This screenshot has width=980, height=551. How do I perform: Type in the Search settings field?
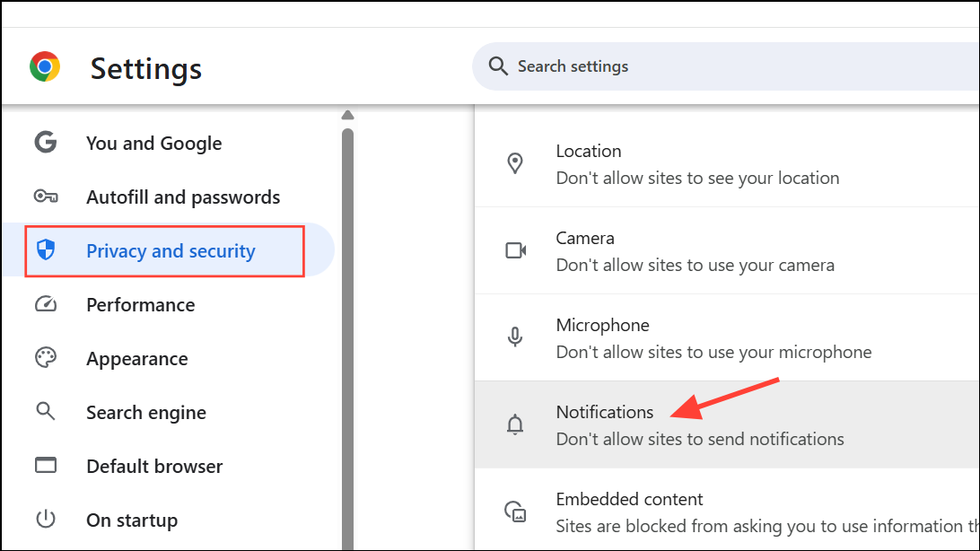click(718, 66)
